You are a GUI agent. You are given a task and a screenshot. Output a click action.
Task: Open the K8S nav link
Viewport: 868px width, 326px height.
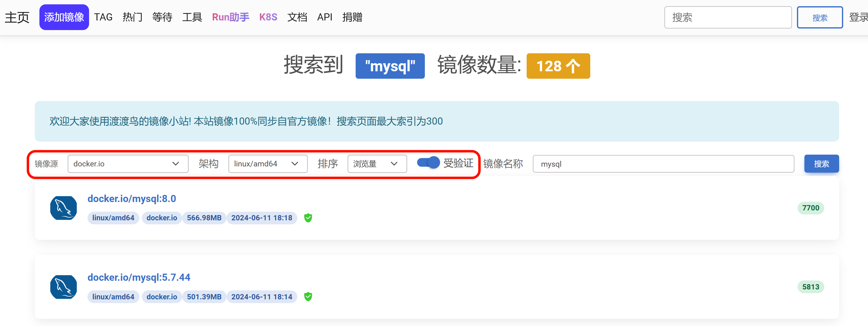point(268,17)
